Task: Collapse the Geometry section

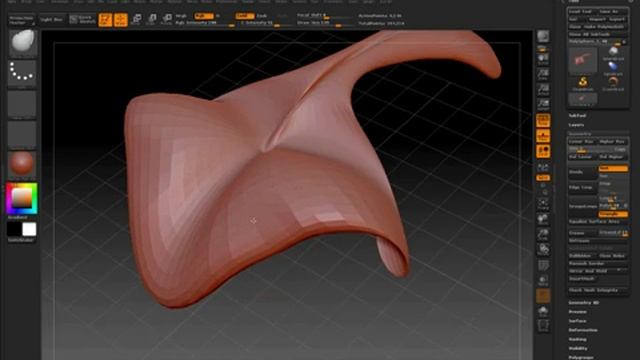Action: (x=580, y=133)
